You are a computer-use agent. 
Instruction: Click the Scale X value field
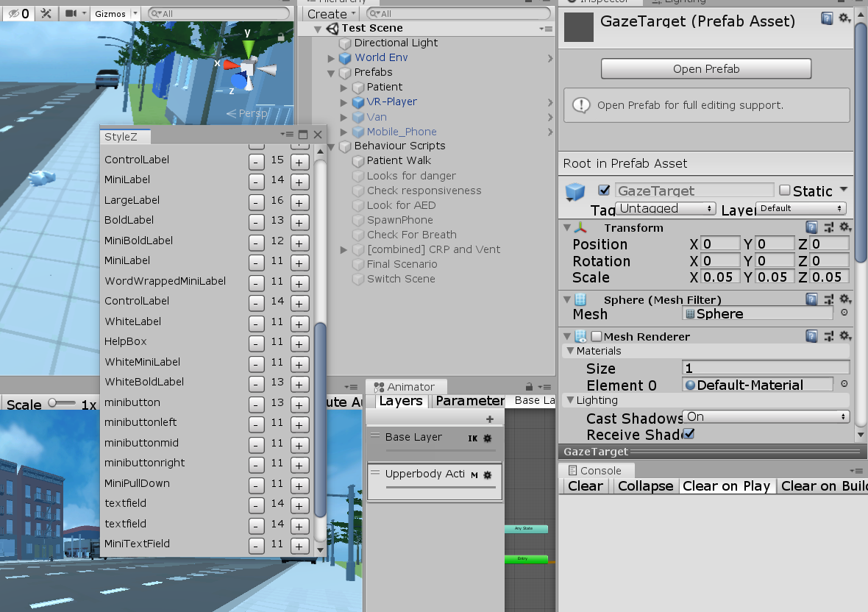(720, 277)
